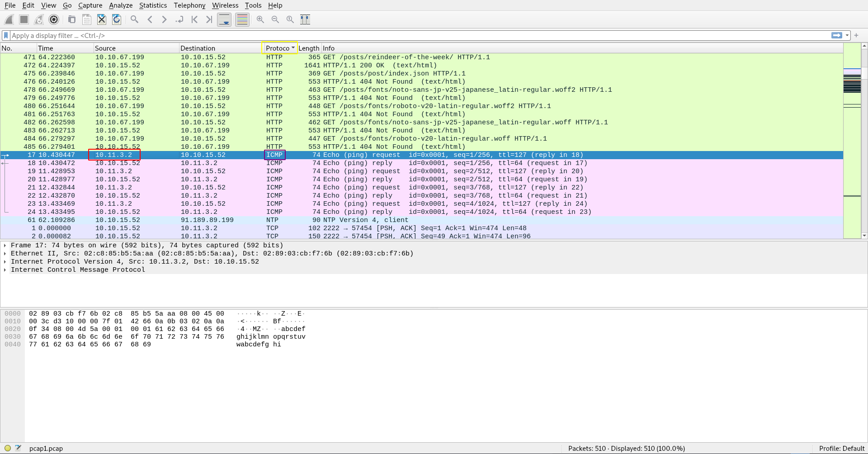Toggle packet colorization rules
The image size is (868, 454).
(242, 19)
